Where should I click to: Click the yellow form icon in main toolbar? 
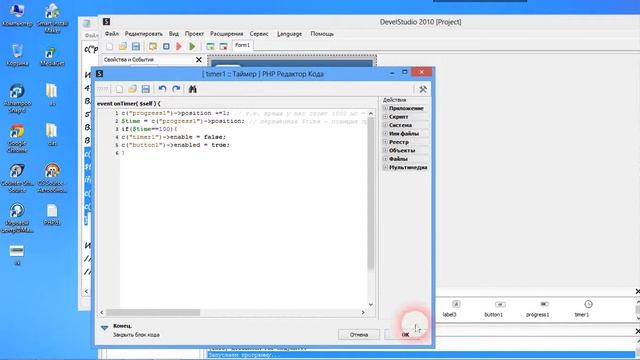[x=153, y=47]
